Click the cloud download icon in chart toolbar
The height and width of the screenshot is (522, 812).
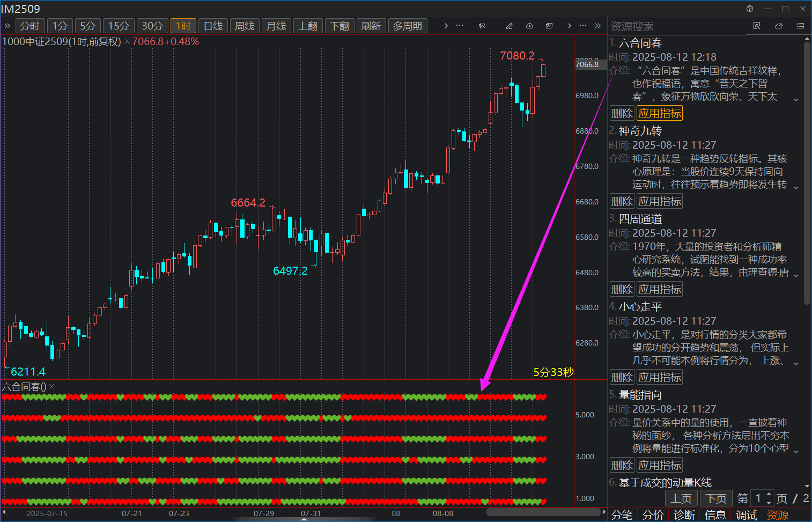click(529, 26)
